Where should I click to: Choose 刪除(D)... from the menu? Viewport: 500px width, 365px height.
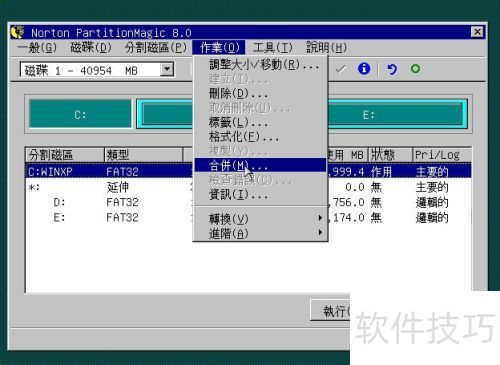[260, 94]
